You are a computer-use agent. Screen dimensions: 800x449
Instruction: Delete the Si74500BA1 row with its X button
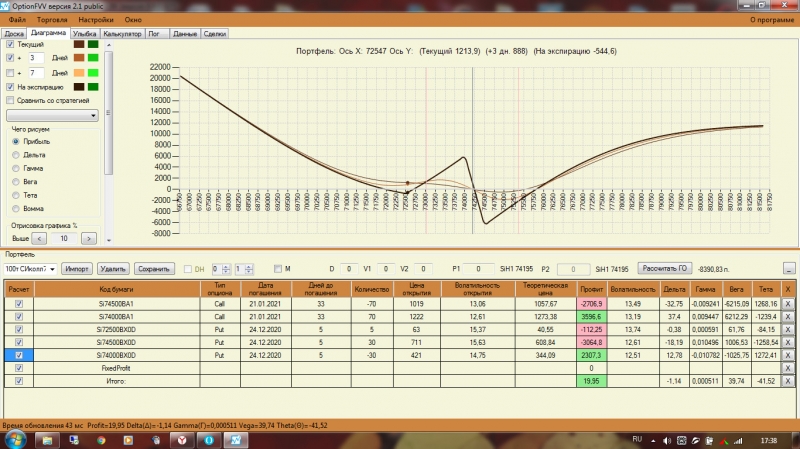(x=787, y=304)
